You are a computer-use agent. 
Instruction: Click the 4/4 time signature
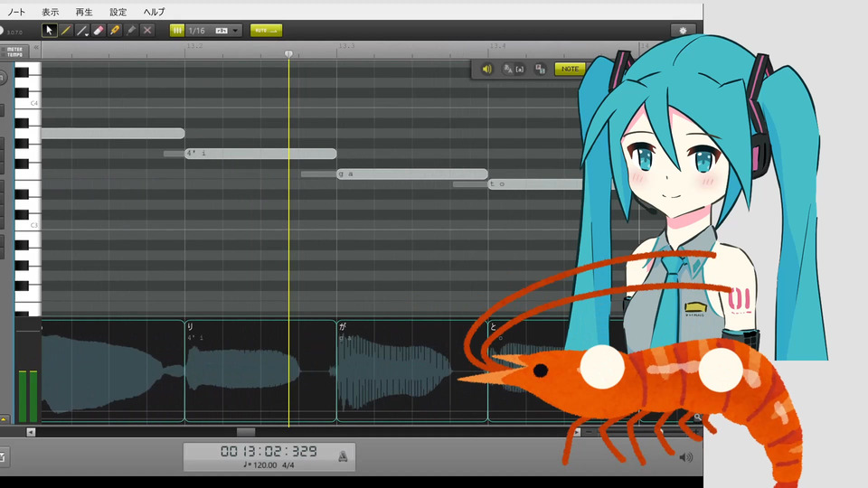pyautogui.click(x=288, y=465)
